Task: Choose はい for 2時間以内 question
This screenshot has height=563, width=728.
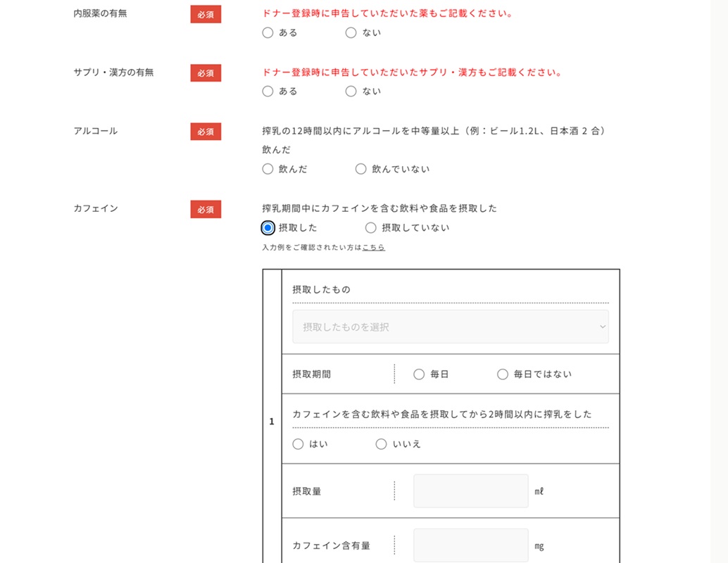Action: click(x=298, y=444)
